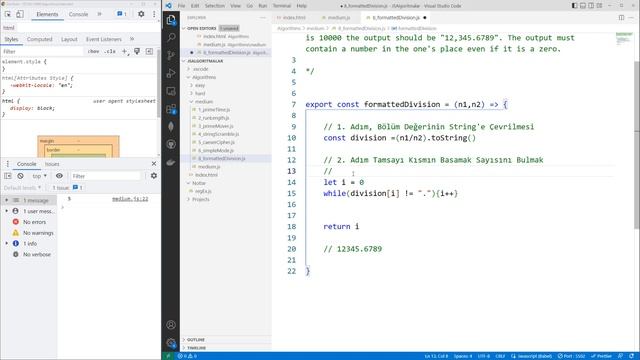Open the Default levels dropdown

[22, 188]
